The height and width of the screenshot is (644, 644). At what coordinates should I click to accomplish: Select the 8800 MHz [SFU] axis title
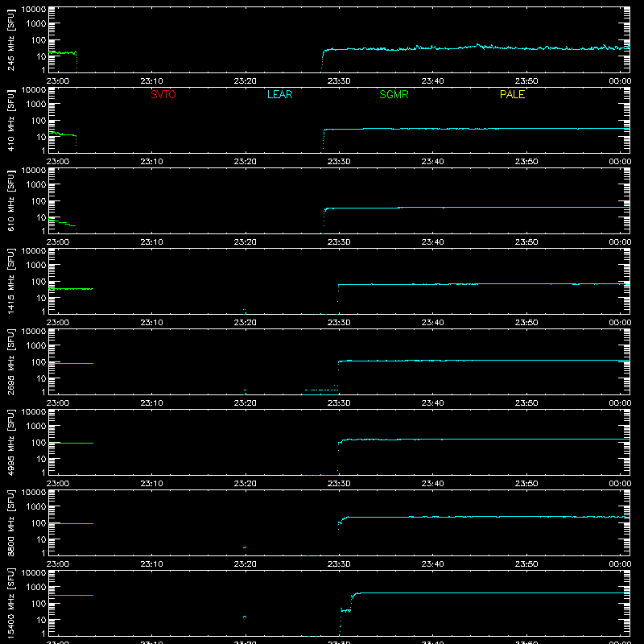point(10,522)
